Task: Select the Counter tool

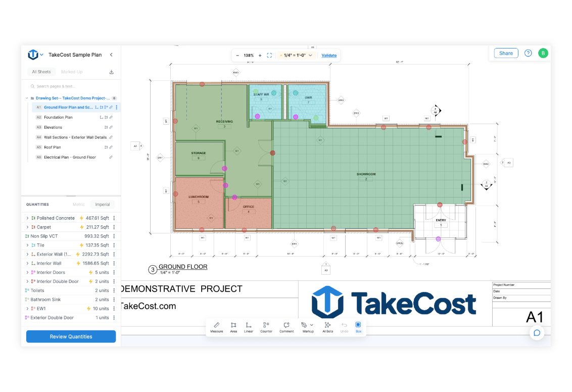Action: tap(266, 327)
